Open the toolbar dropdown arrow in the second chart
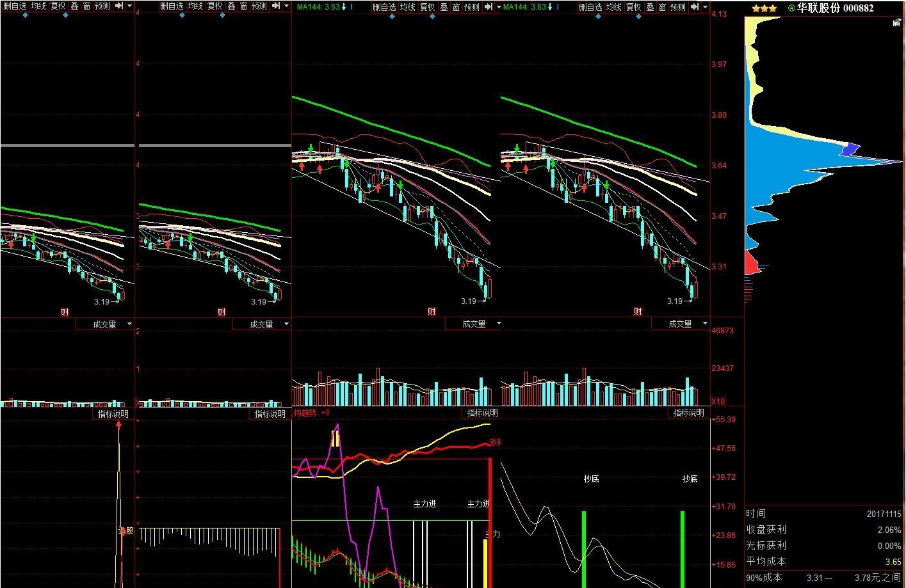This screenshot has height=588, width=906. click(x=286, y=6)
